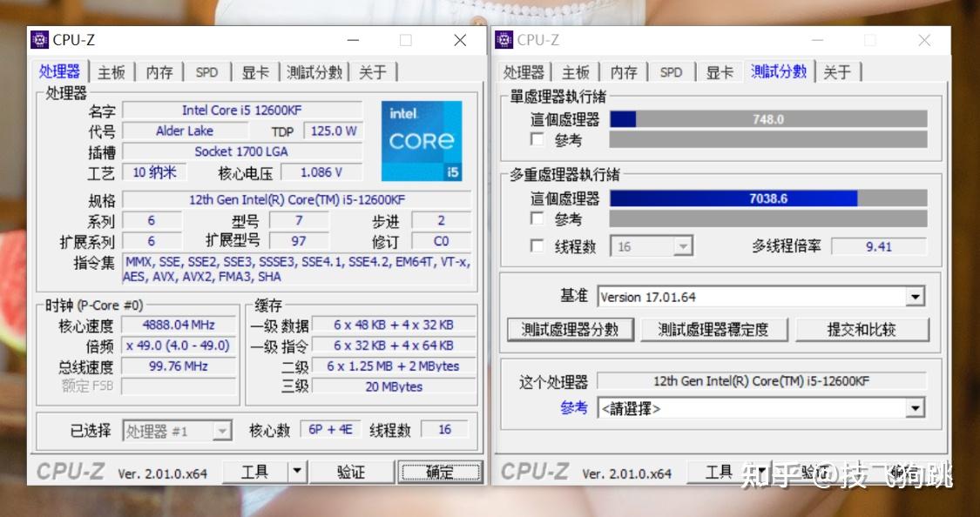Start the 測試處理器分數 benchmark
Screen dimensions: 980x517
[570, 330]
